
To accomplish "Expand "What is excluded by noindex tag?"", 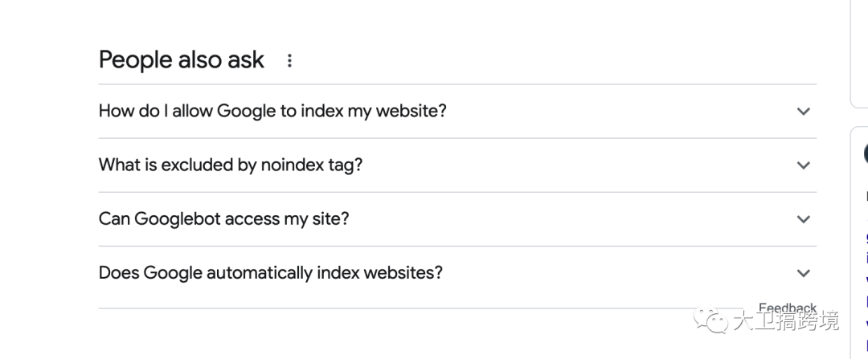I will pyautogui.click(x=231, y=165).
